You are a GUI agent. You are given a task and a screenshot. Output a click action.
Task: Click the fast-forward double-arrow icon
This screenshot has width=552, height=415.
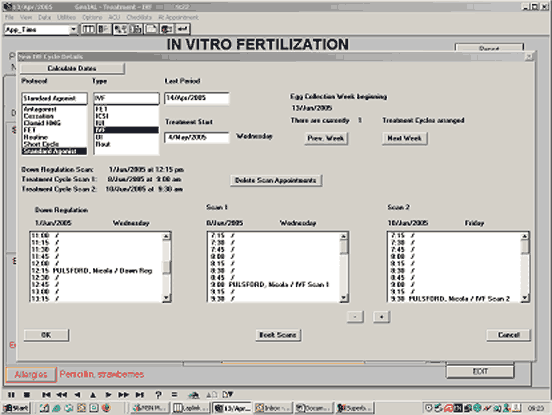(124, 395)
